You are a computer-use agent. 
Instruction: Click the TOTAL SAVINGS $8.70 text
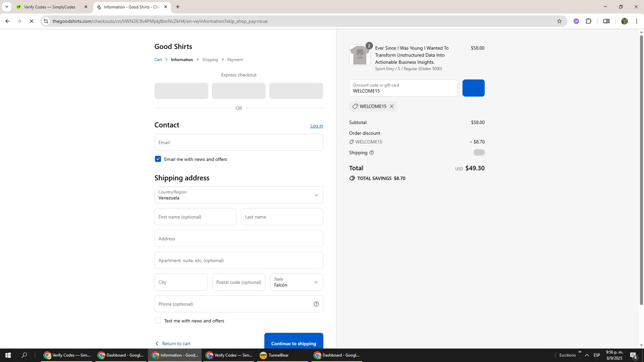[381, 178]
